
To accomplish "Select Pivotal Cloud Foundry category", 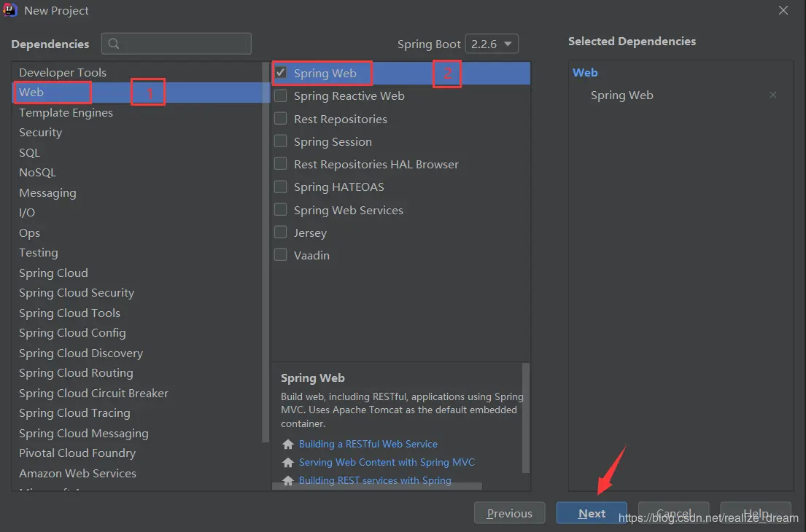I will pos(137,453).
